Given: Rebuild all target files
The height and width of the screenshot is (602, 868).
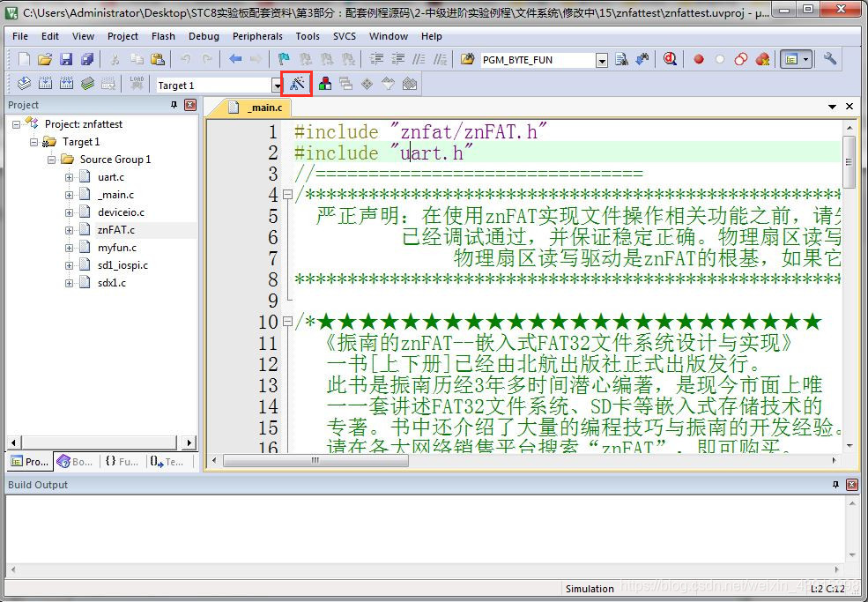Looking at the screenshot, I should (66, 85).
